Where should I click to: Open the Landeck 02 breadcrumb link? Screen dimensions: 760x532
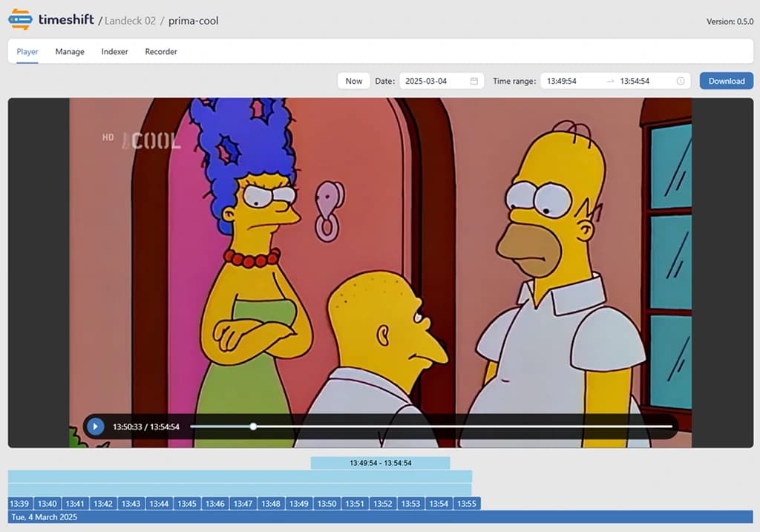(x=131, y=21)
